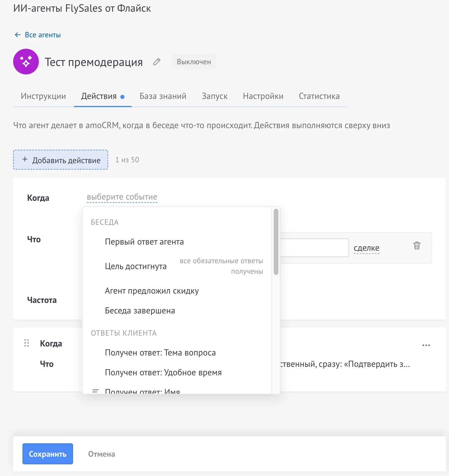Select the Действия tab
Screen dimensions: 449x476
click(103, 96)
